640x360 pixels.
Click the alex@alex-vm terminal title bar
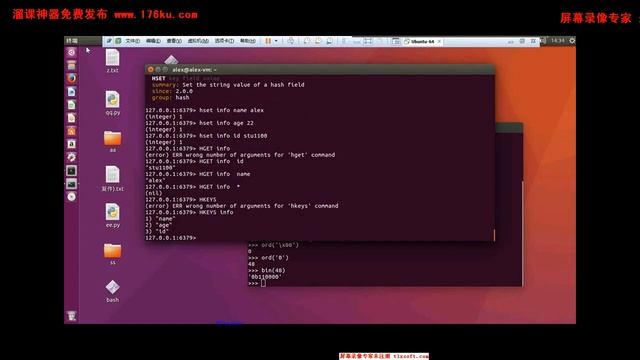[320, 69]
